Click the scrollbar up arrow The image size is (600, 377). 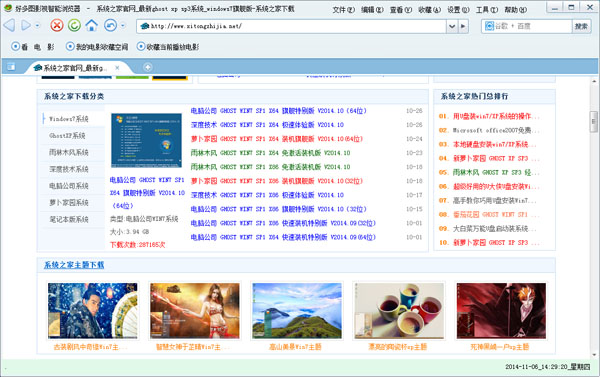(594, 81)
